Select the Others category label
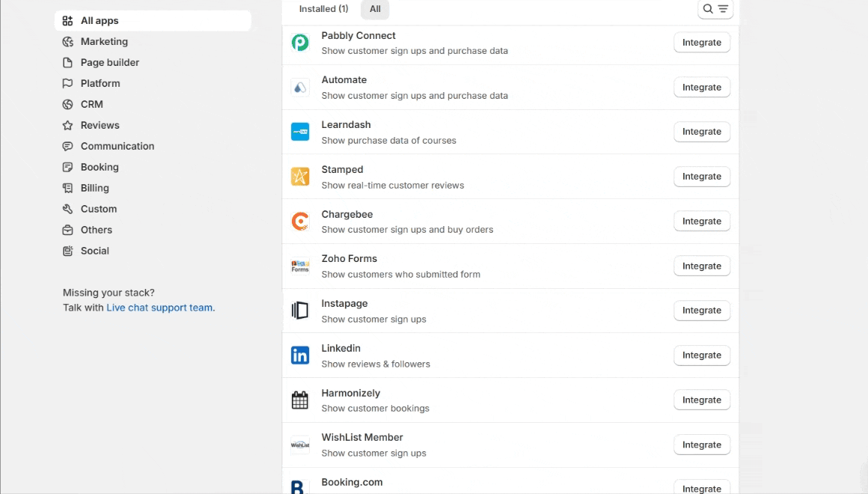This screenshot has height=494, width=868. (x=97, y=230)
